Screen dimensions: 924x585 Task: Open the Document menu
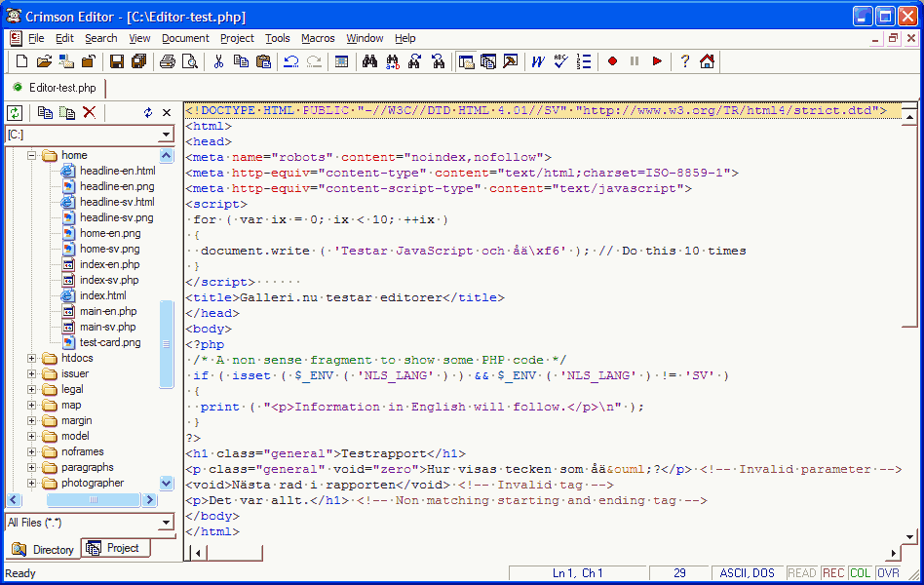(185, 38)
